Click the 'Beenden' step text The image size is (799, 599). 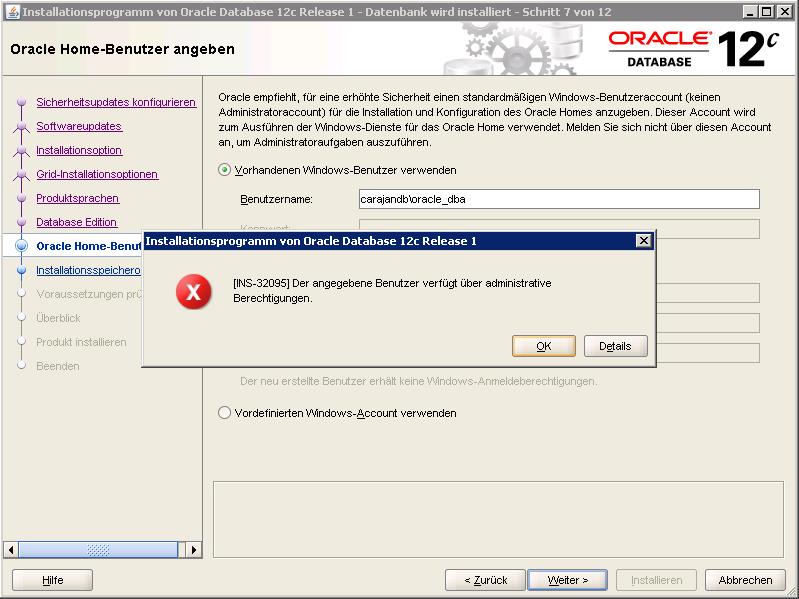click(58, 366)
